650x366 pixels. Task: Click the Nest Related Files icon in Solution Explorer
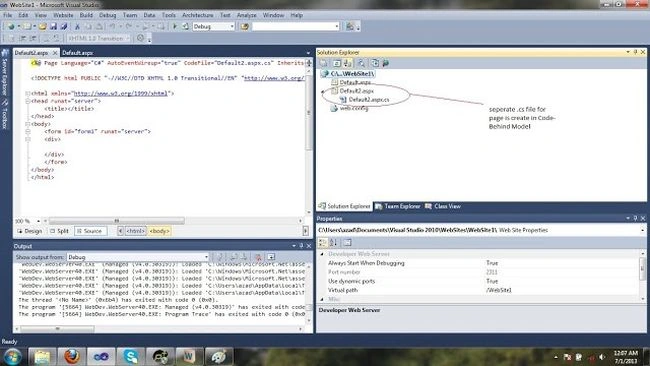coord(348,63)
